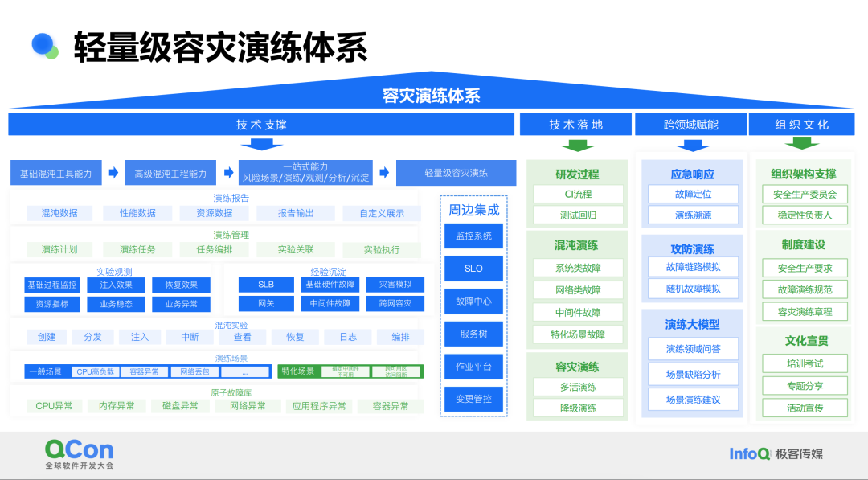Click the CPU高负载 scenario cell
868x480 pixels.
95,372
